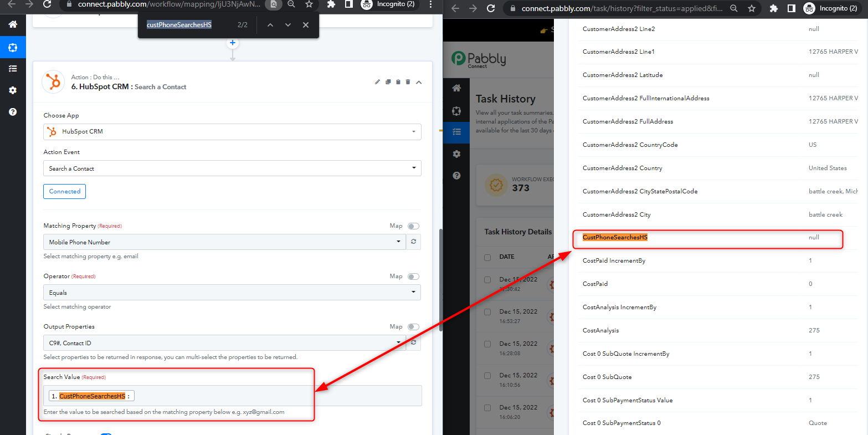Bookmark page with star in right window
Viewport: 868px width, 435px height.
pos(752,8)
